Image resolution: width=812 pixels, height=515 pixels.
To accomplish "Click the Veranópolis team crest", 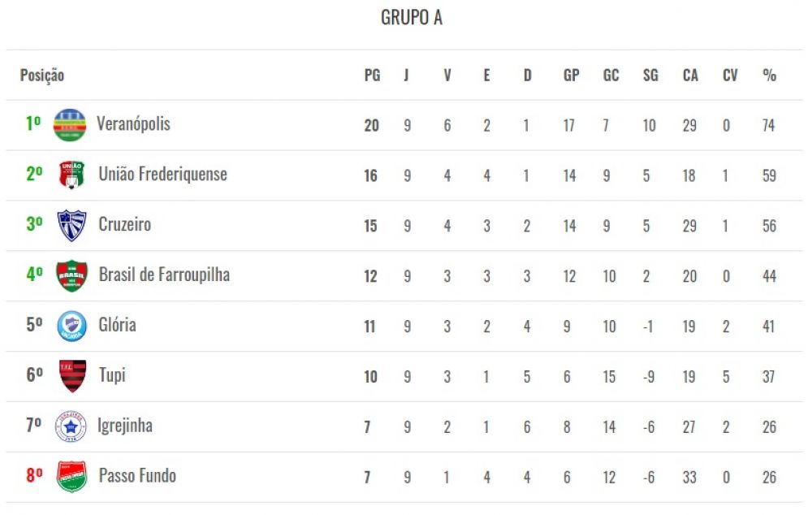I will point(70,125).
